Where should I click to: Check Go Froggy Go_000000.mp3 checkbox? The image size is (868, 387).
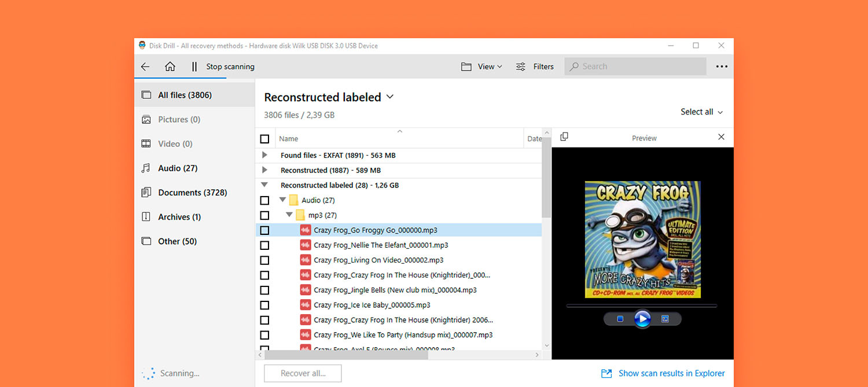tap(264, 230)
